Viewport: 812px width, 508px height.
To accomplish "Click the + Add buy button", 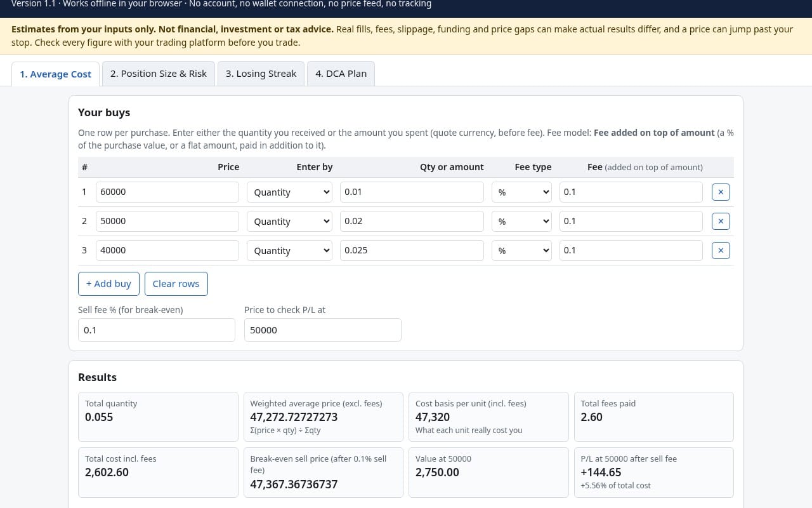I will click(x=108, y=283).
